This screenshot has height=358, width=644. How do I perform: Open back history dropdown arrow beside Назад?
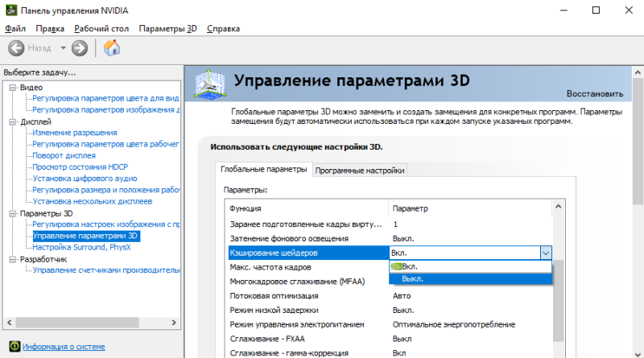(64, 48)
